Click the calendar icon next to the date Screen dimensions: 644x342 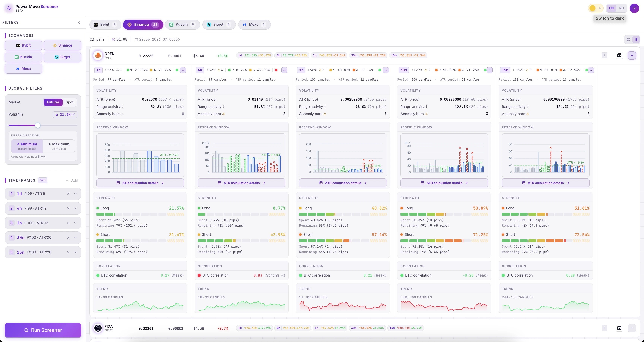(x=136, y=39)
